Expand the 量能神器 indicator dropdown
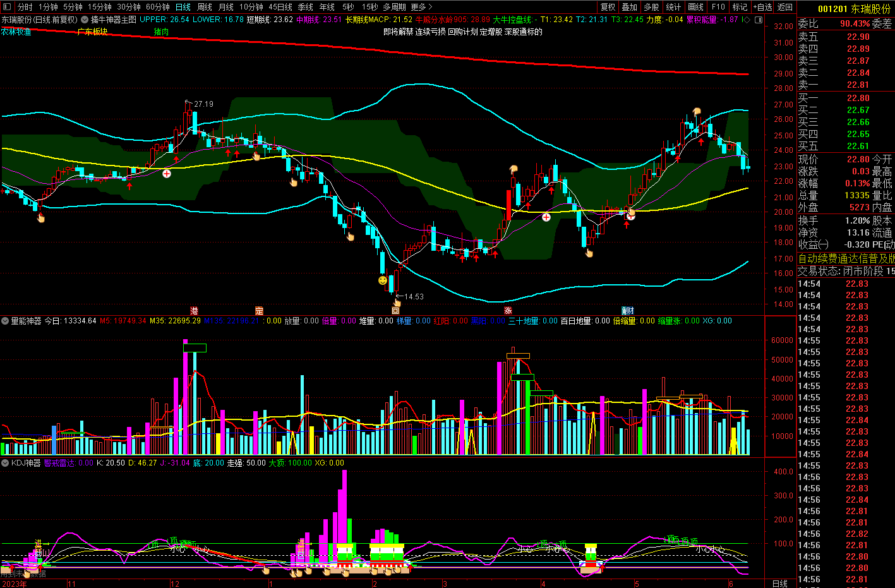This screenshot has height=588, width=895. click(x=5, y=321)
